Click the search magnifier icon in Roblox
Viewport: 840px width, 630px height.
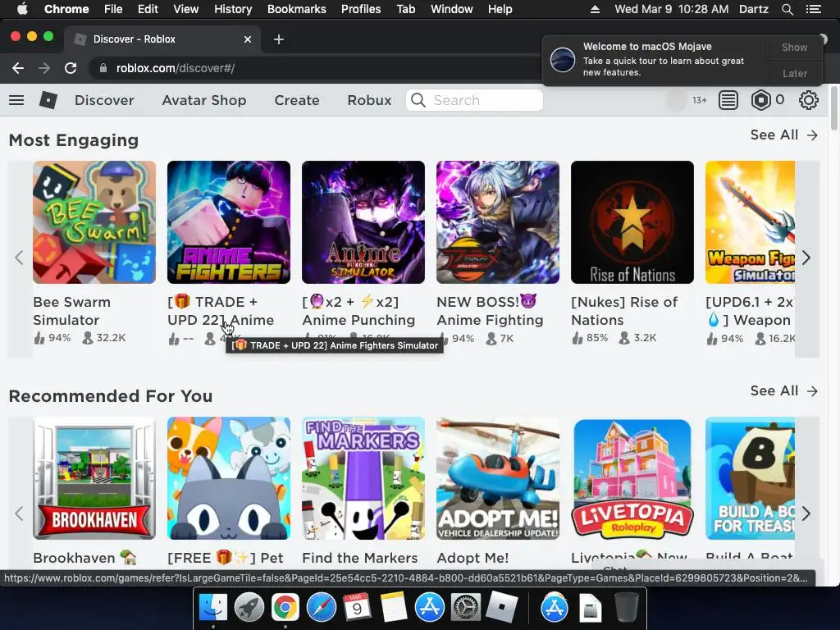coord(418,100)
